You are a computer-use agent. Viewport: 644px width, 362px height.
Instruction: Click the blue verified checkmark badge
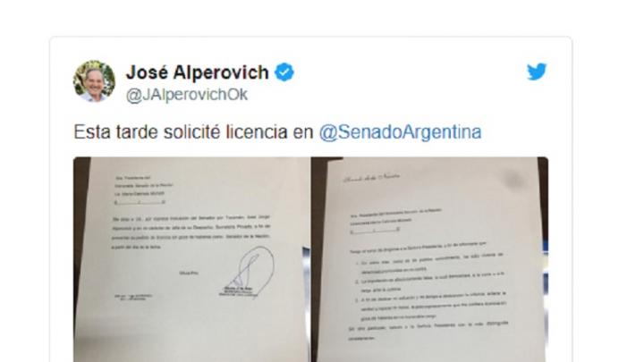click(x=284, y=72)
